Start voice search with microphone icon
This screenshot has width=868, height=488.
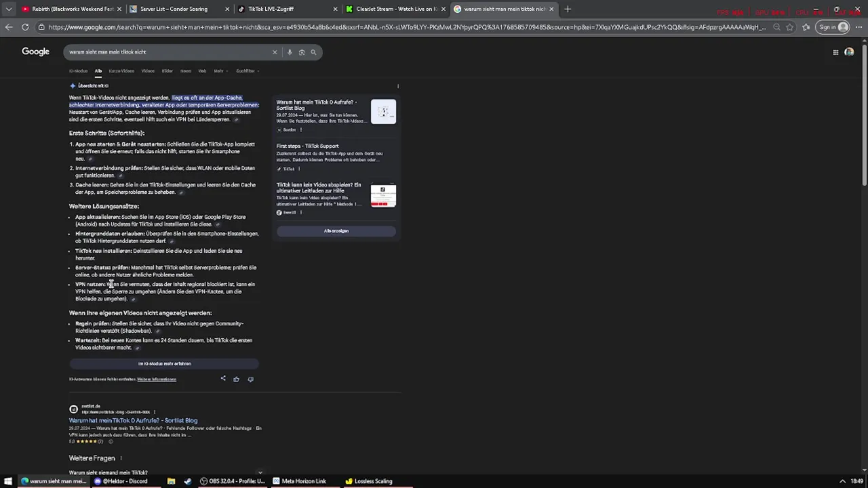[x=290, y=52]
